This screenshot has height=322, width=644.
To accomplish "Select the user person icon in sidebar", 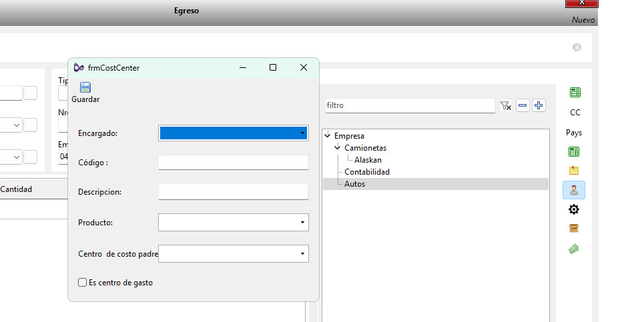I will (x=574, y=190).
